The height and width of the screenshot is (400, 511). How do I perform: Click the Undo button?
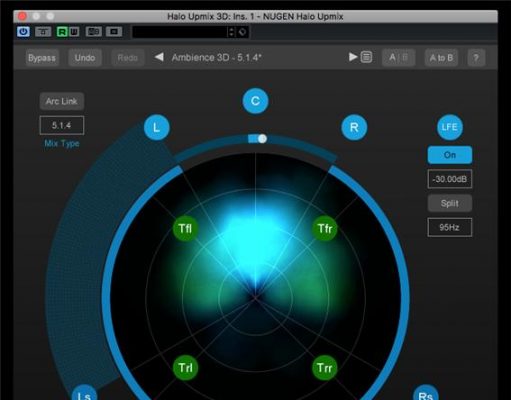click(x=85, y=58)
